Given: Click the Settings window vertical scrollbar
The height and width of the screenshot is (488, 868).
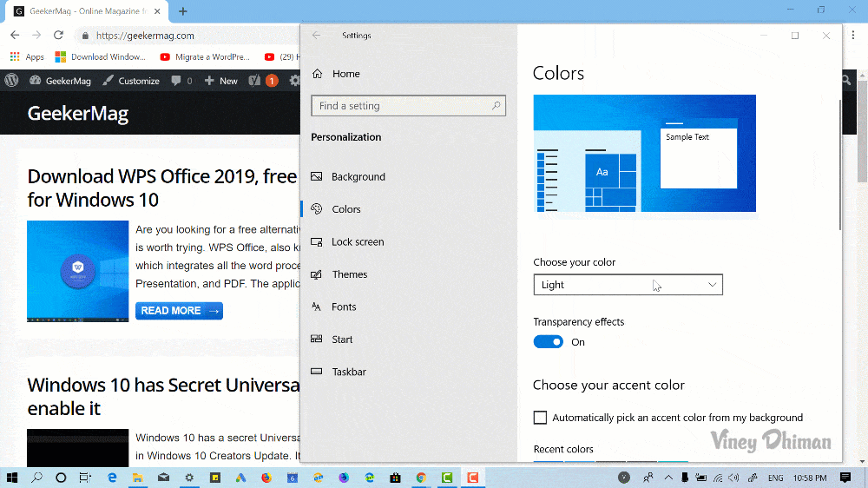Looking at the screenshot, I should point(839,165).
